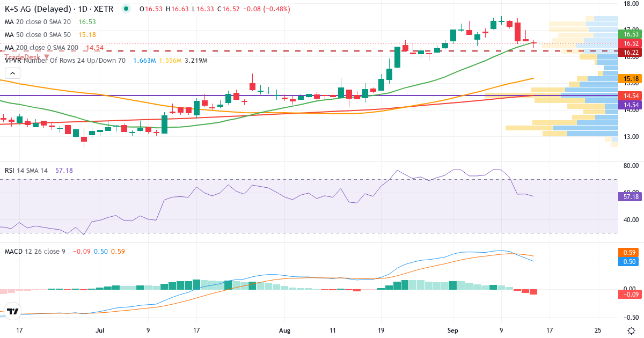Click the 15.18 orange MA price label
Viewport: 644px width, 338px height.
pyautogui.click(x=631, y=79)
